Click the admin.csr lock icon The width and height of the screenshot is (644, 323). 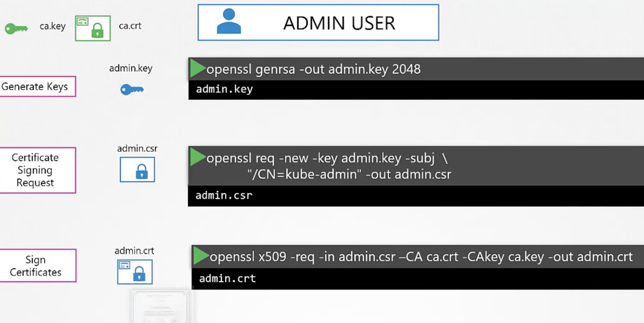point(137,170)
